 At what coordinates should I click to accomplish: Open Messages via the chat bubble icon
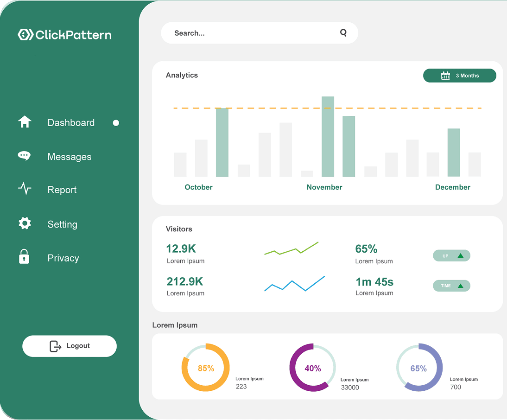24,156
